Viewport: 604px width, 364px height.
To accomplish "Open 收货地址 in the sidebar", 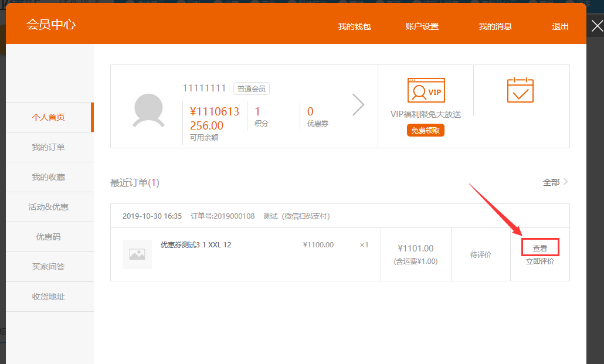I will point(49,297).
